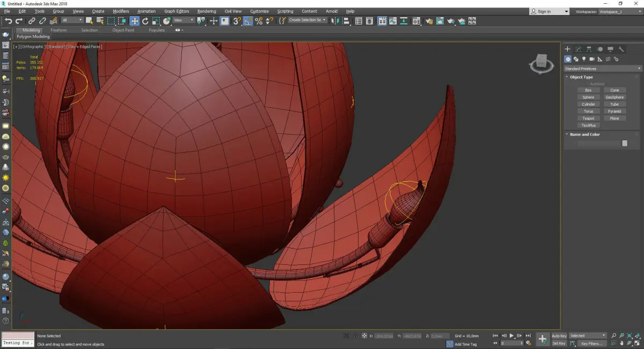Open the Modifiers menu
The width and height of the screenshot is (644, 349).
pyautogui.click(x=121, y=11)
